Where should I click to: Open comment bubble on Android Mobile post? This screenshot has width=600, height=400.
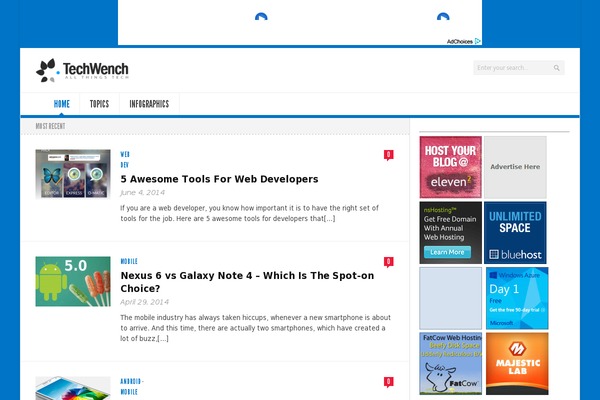tap(388, 382)
